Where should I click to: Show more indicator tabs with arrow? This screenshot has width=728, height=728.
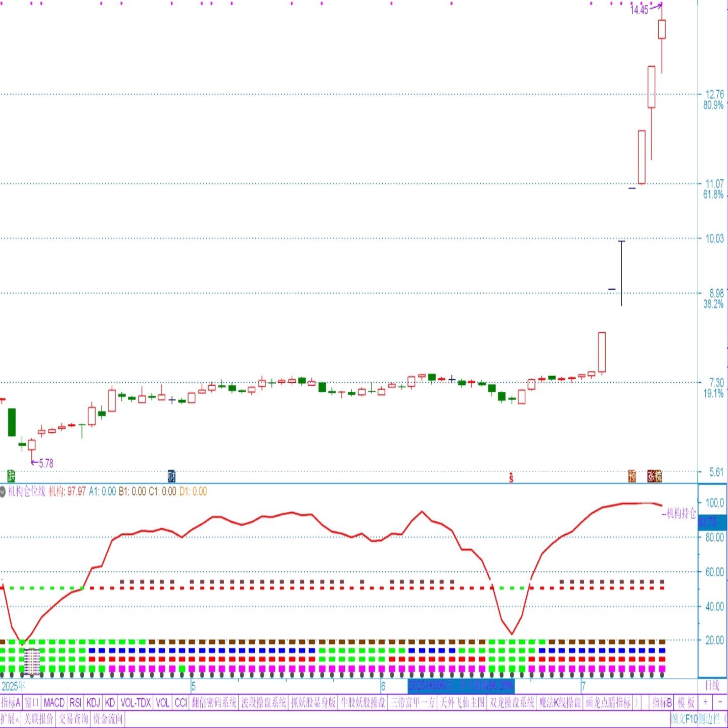[x=637, y=702]
